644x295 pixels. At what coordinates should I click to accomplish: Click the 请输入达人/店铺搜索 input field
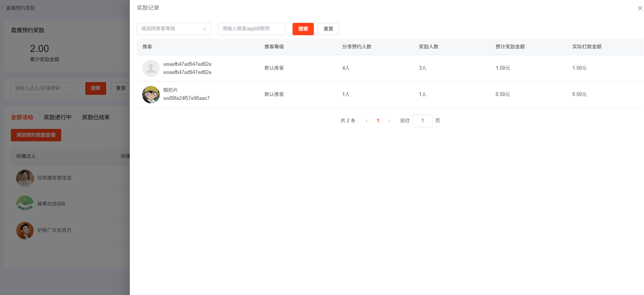(45, 88)
